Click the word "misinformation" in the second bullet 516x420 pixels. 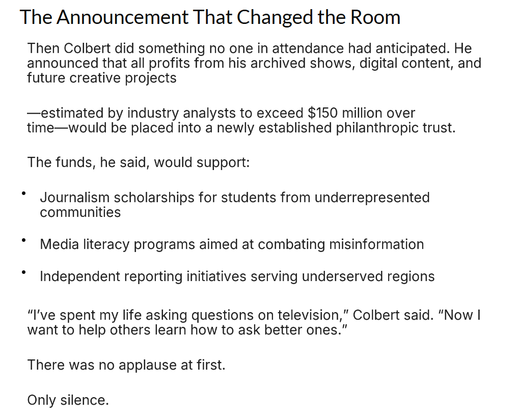[x=376, y=244]
